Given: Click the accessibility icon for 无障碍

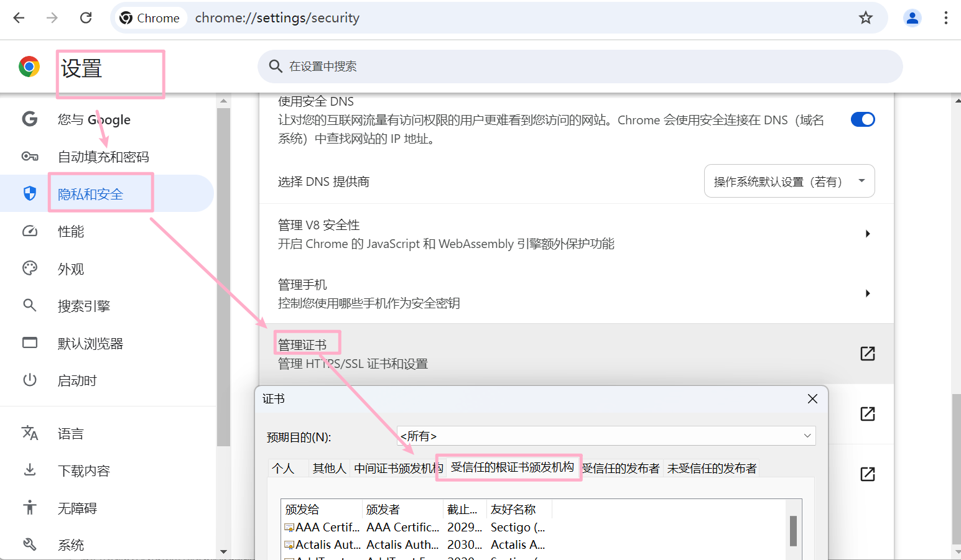Looking at the screenshot, I should [30, 507].
